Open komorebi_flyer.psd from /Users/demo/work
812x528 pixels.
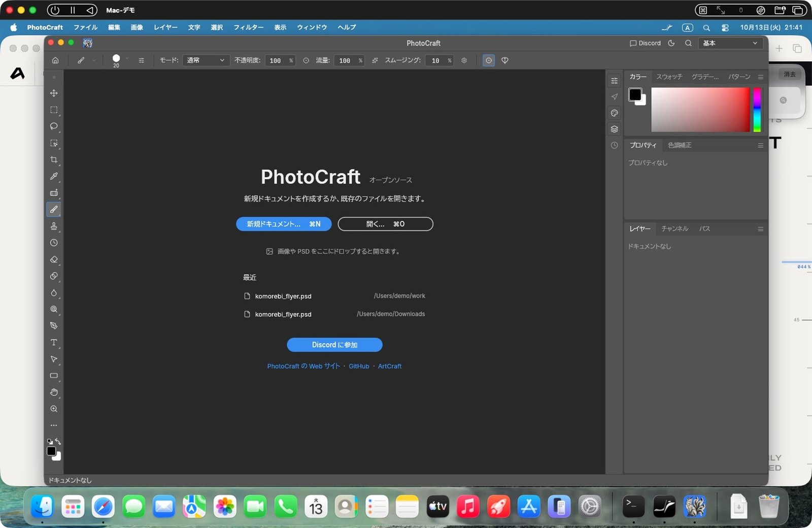point(334,296)
